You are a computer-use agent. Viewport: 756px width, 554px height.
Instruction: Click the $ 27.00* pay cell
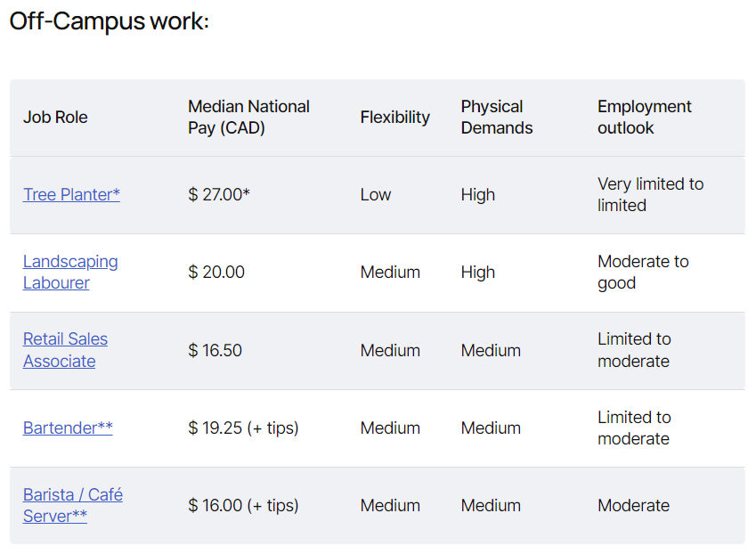(x=219, y=194)
